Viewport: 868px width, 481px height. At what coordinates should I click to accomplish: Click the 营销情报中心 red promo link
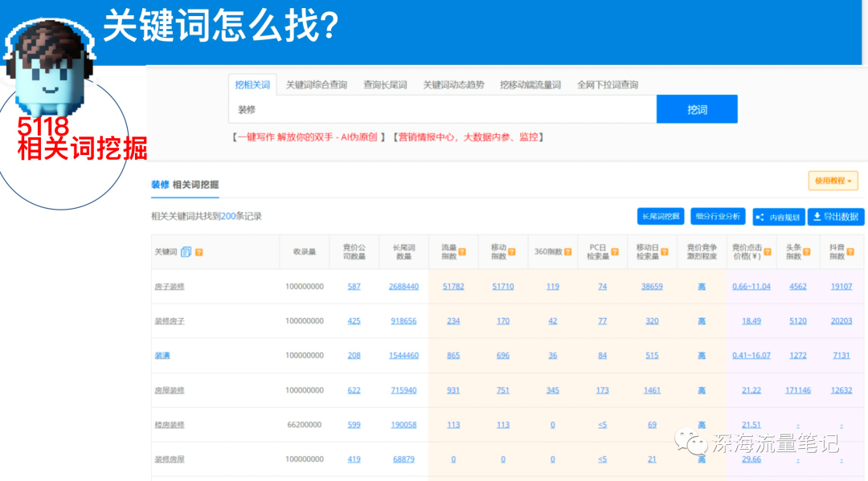(425, 137)
